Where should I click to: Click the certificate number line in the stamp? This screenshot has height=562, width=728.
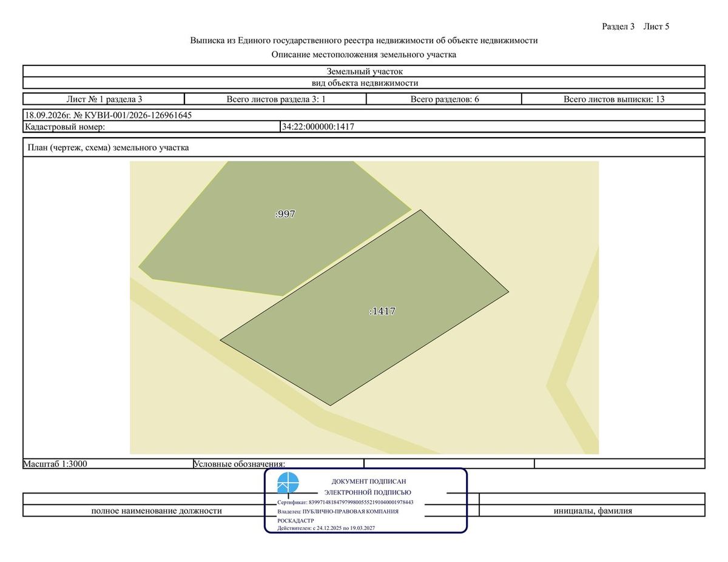pos(345,502)
